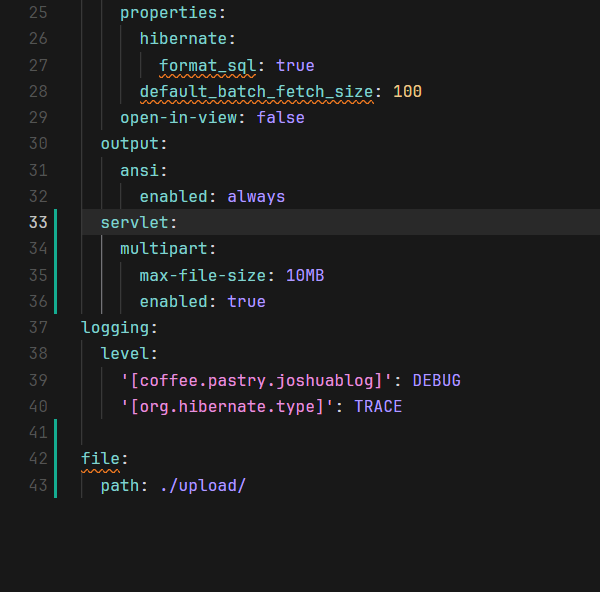The height and width of the screenshot is (592, 600).
Task: Click the 'multipart:' key
Action: [x=168, y=249]
